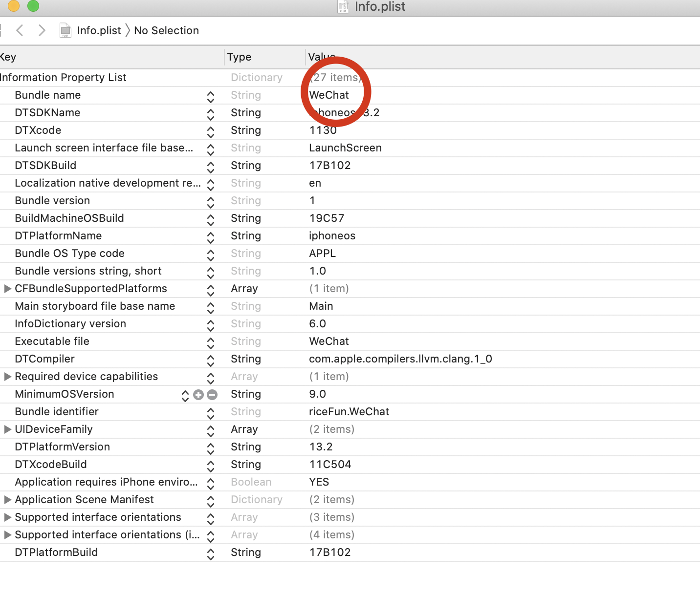The image size is (700, 596).
Task: Open key stepper for BuildMachineOSBuild
Action: tap(211, 220)
